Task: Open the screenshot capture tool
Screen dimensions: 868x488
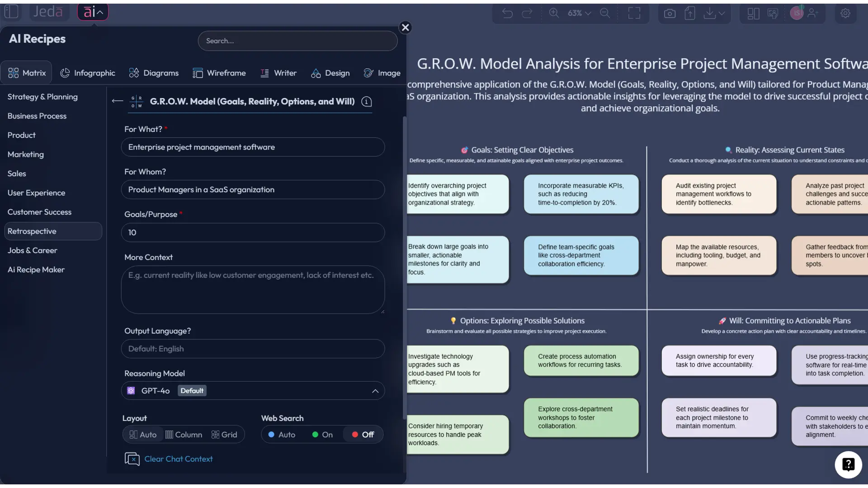Action: coord(670,13)
